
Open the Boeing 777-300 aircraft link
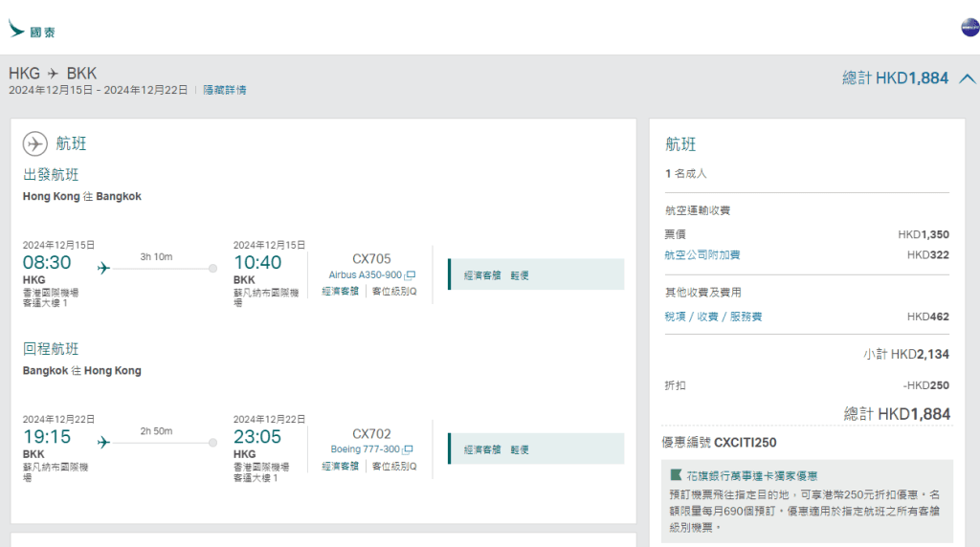pyautogui.click(x=365, y=449)
